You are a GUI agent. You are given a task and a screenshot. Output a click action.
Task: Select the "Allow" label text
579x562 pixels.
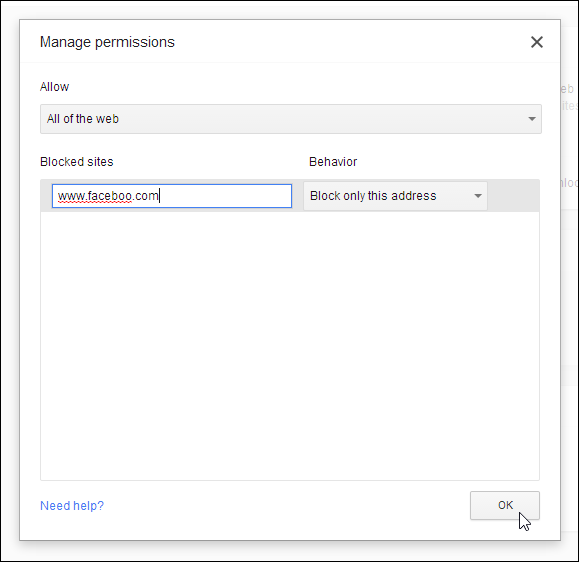54,87
